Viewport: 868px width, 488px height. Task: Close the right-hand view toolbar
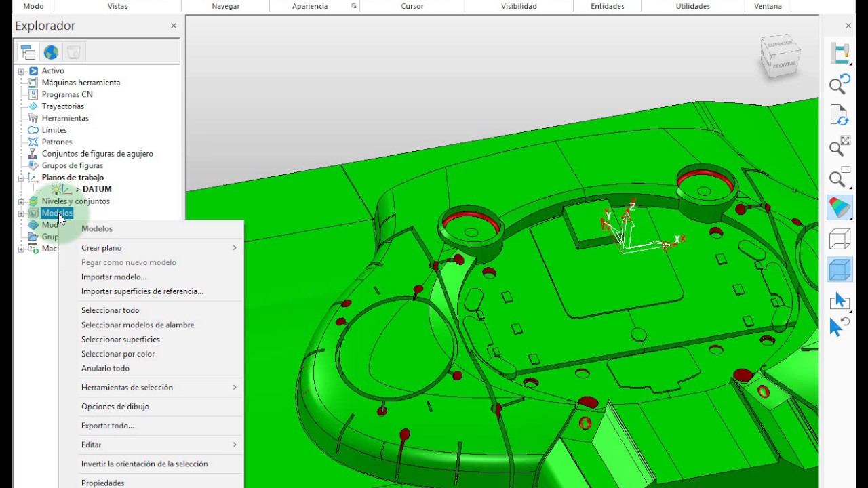tap(848, 26)
